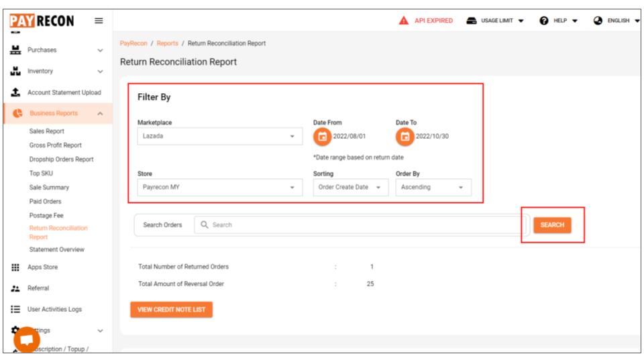Screen dimensions: 644x362
Task: Open the Sorting Order Create Date dropdown
Action: coord(350,187)
